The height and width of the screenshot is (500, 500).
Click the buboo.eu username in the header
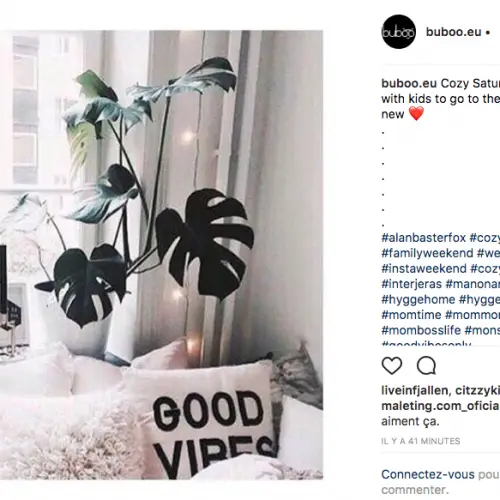click(x=453, y=32)
